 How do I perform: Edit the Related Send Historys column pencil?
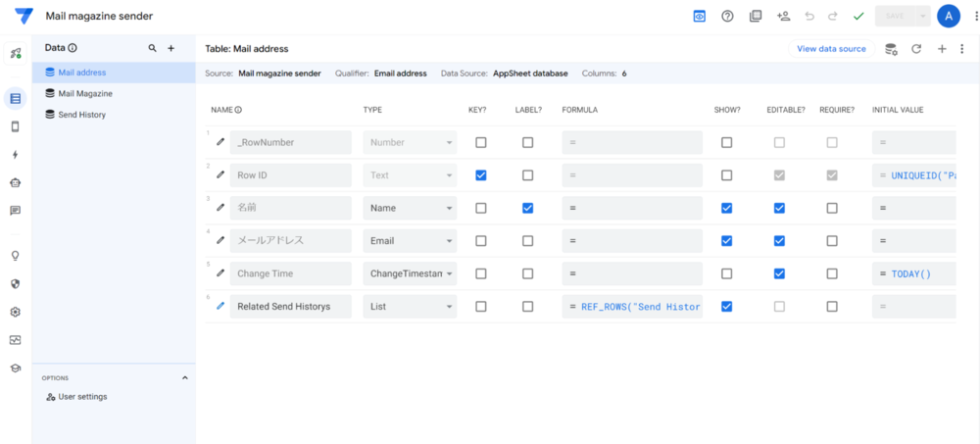click(x=220, y=306)
